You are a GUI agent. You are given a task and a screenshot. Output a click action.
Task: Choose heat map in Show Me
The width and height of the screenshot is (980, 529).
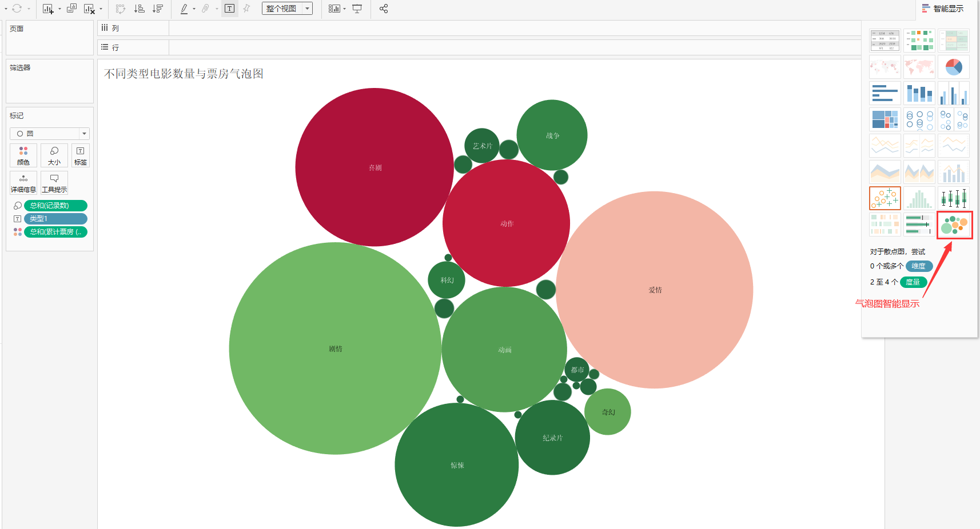(919, 41)
